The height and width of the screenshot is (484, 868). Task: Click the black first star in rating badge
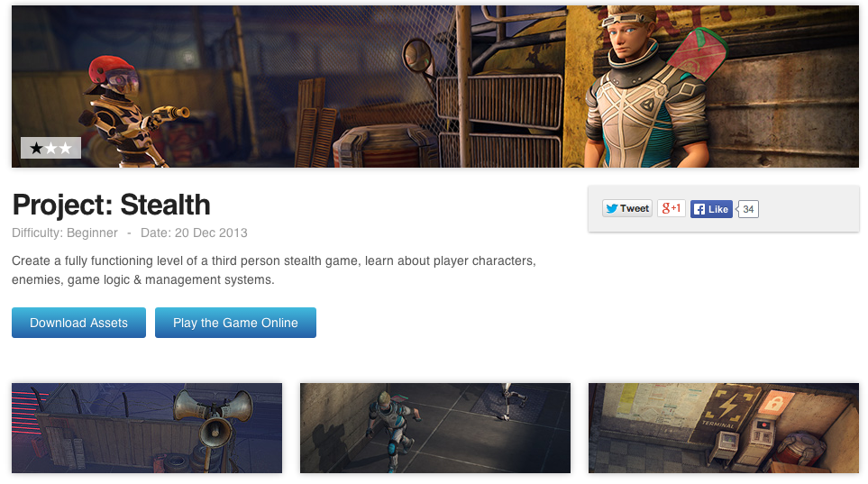(x=37, y=148)
